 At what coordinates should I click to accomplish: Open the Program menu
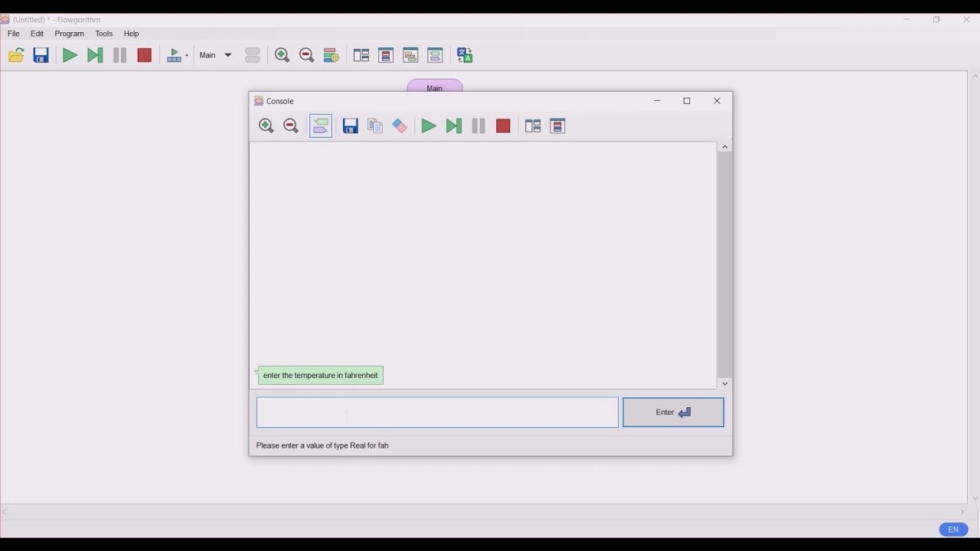coord(69,34)
